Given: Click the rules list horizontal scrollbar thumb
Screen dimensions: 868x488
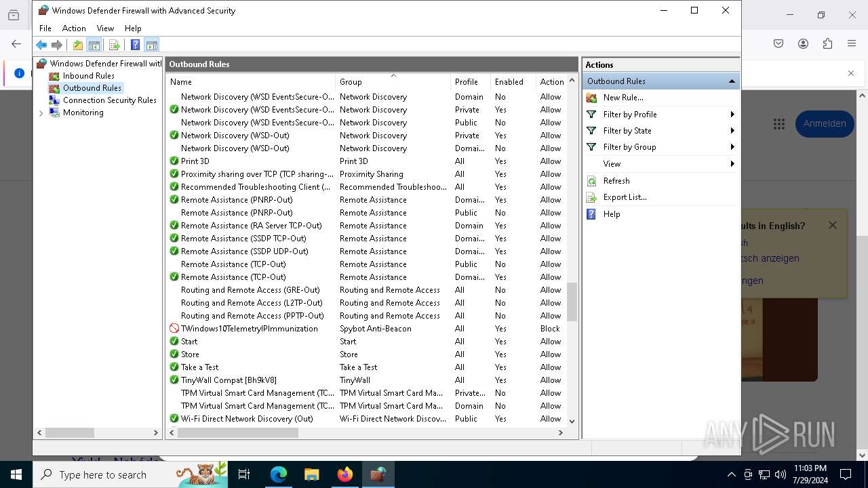Looking at the screenshot, I should pyautogui.click(x=237, y=432).
